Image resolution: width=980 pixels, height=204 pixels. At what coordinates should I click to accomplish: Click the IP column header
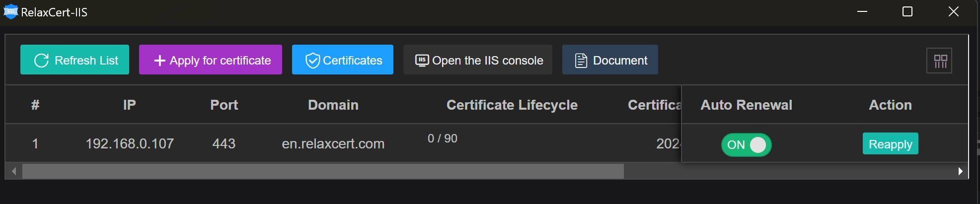(x=129, y=105)
